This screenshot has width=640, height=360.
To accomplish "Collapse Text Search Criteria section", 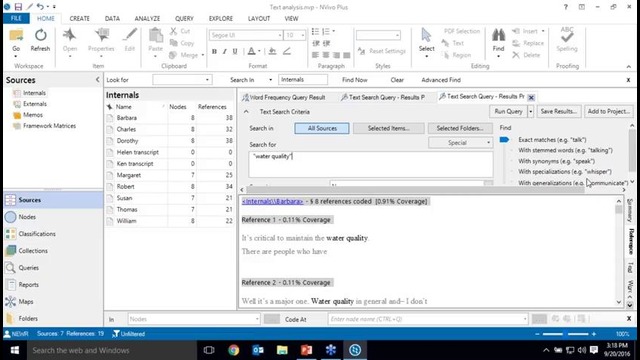I will pyautogui.click(x=246, y=111).
